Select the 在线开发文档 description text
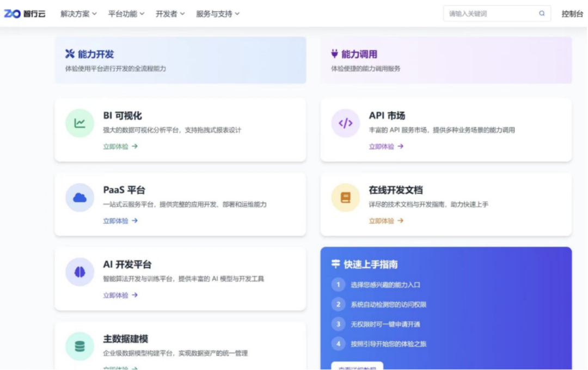 click(x=428, y=204)
